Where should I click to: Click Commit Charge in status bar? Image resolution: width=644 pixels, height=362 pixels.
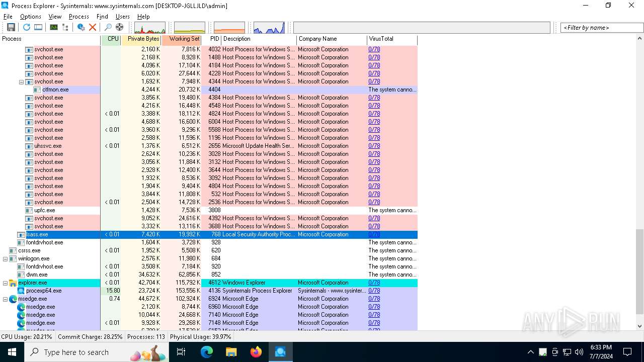(x=90, y=337)
